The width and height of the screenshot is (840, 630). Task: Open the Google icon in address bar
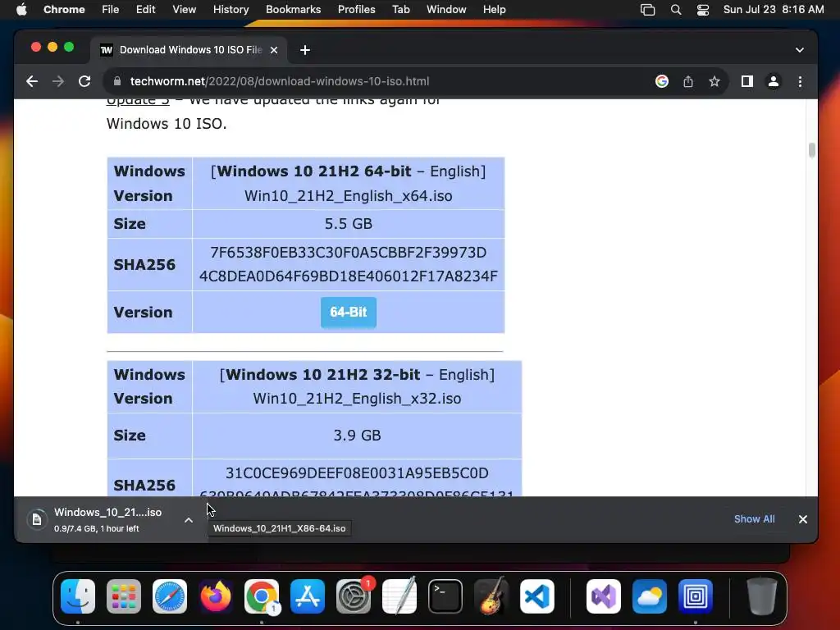click(662, 81)
